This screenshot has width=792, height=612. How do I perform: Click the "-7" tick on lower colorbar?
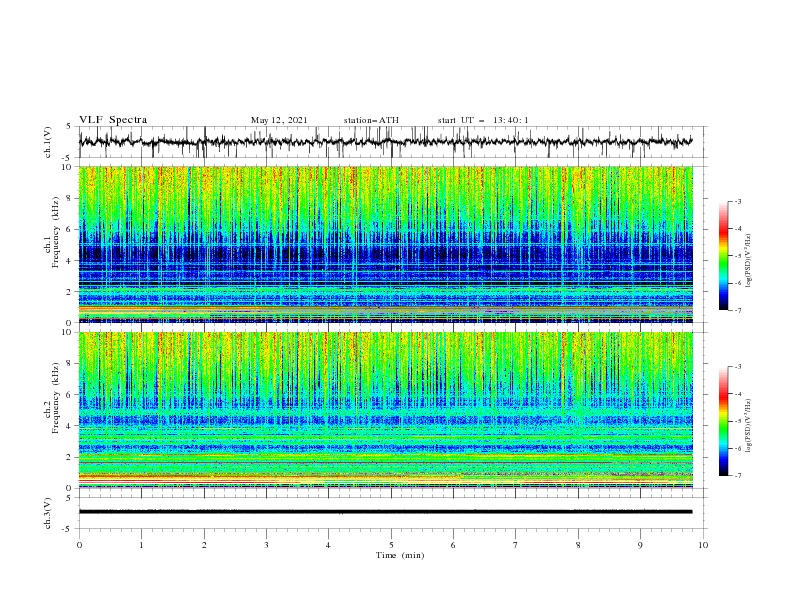click(x=738, y=476)
